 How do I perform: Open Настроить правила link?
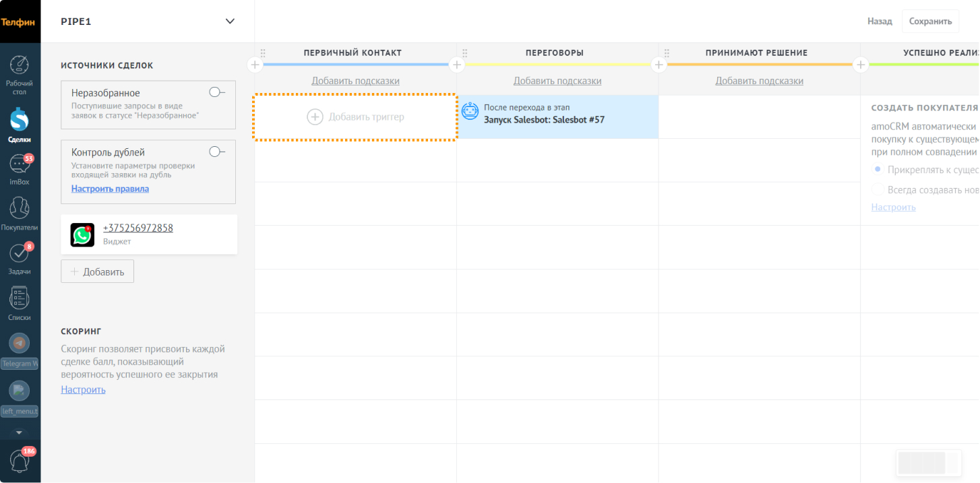110,189
